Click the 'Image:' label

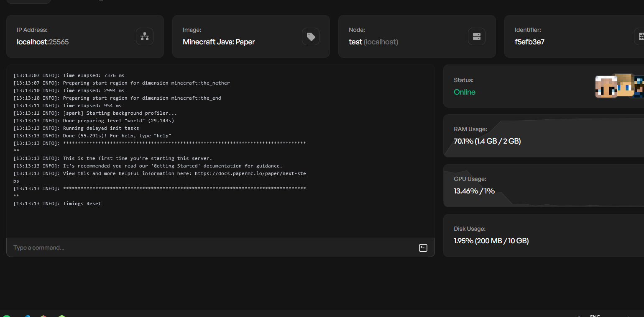click(192, 30)
